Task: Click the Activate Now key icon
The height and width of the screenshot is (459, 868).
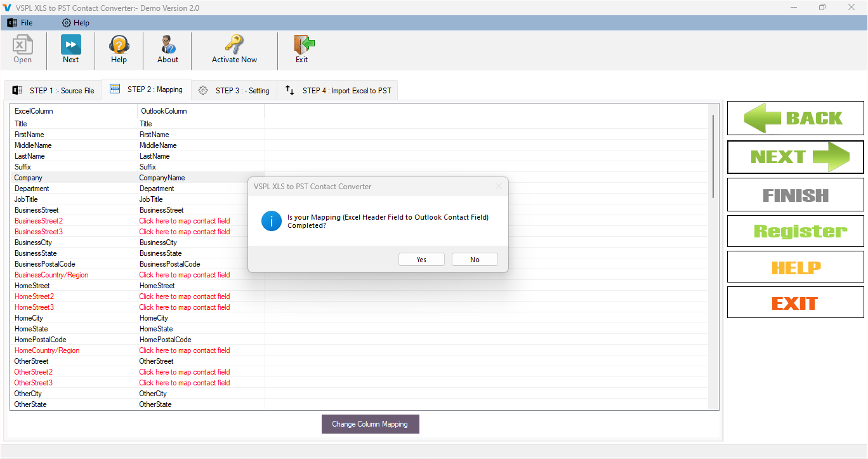Action: tap(234, 44)
